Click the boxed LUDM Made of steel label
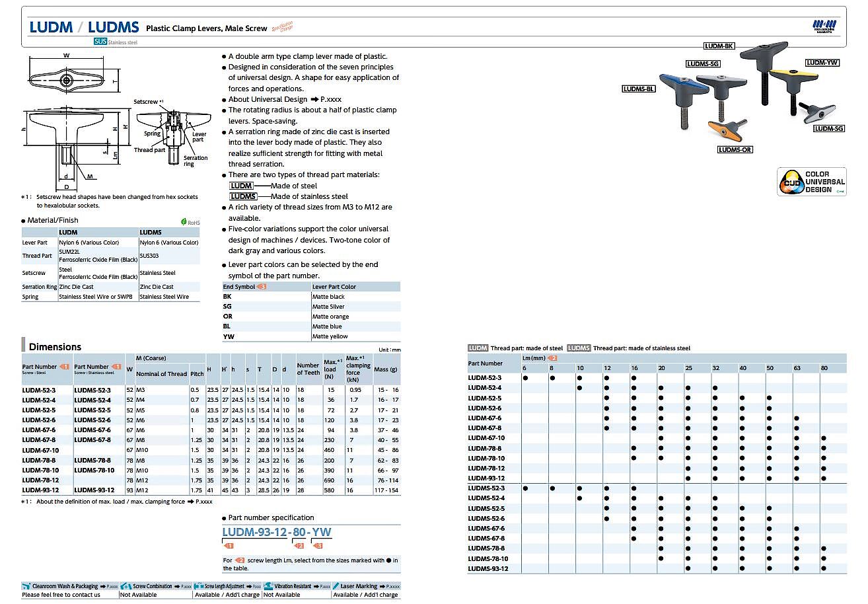 coord(241,186)
